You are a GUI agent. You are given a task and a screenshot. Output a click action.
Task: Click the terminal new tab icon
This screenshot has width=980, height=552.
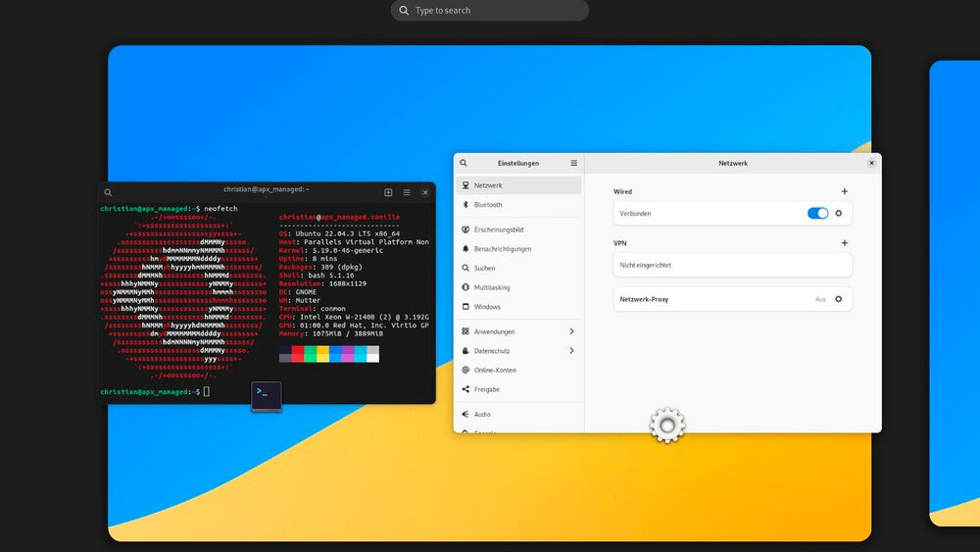tap(388, 192)
